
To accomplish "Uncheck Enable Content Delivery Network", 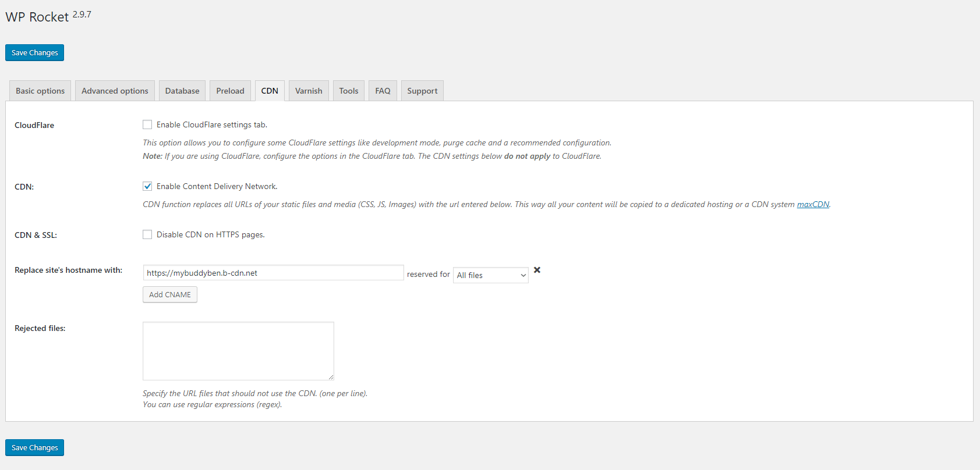I will coord(147,186).
